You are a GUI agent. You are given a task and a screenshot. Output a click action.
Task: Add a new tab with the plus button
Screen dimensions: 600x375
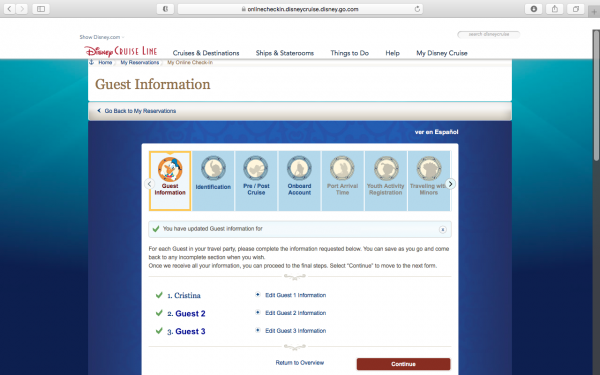pos(594,12)
